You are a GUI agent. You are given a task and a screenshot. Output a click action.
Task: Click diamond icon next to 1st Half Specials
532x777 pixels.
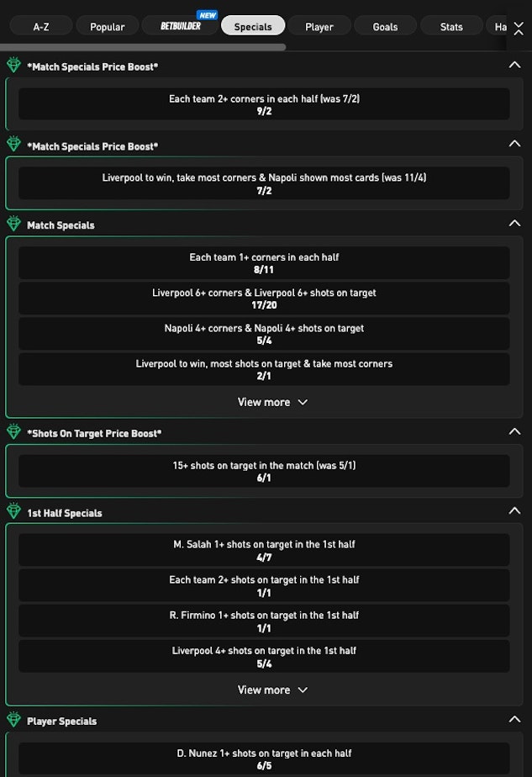coord(13,512)
